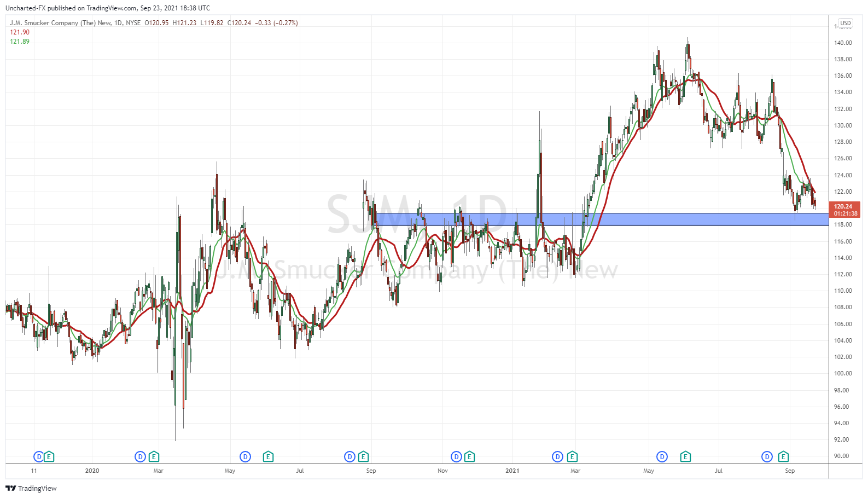This screenshot has width=868, height=498.
Task: View the dividend marker after May 2021
Action: pyautogui.click(x=662, y=456)
